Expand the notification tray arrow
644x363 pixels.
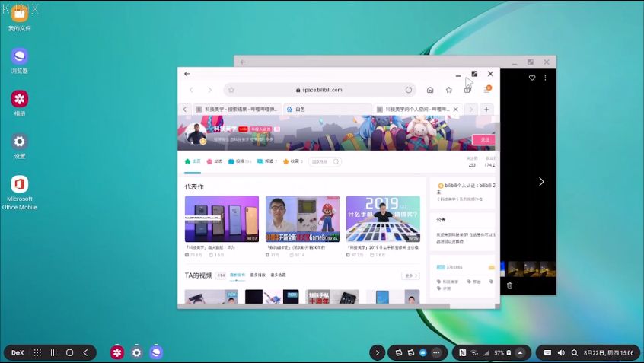coord(377,352)
